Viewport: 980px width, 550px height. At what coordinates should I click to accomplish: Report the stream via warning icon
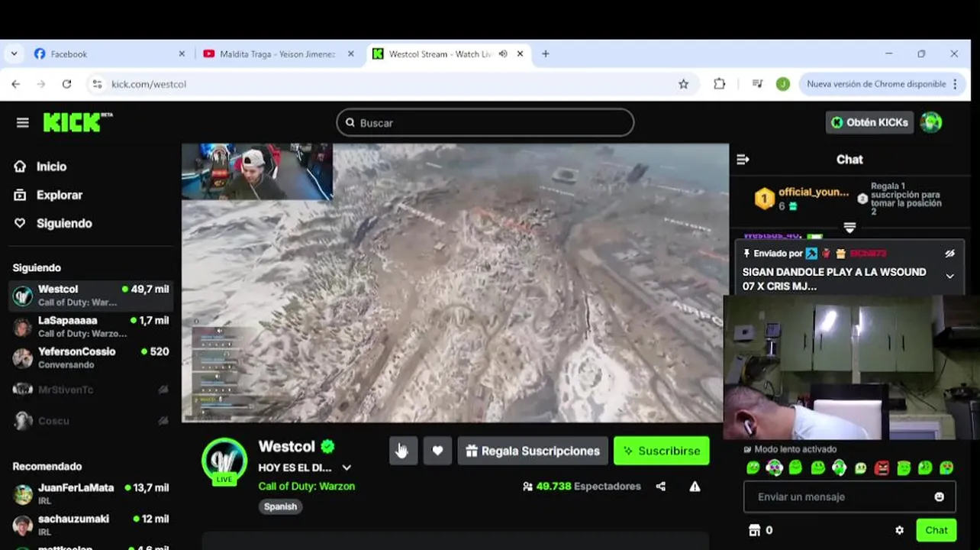pyautogui.click(x=695, y=486)
